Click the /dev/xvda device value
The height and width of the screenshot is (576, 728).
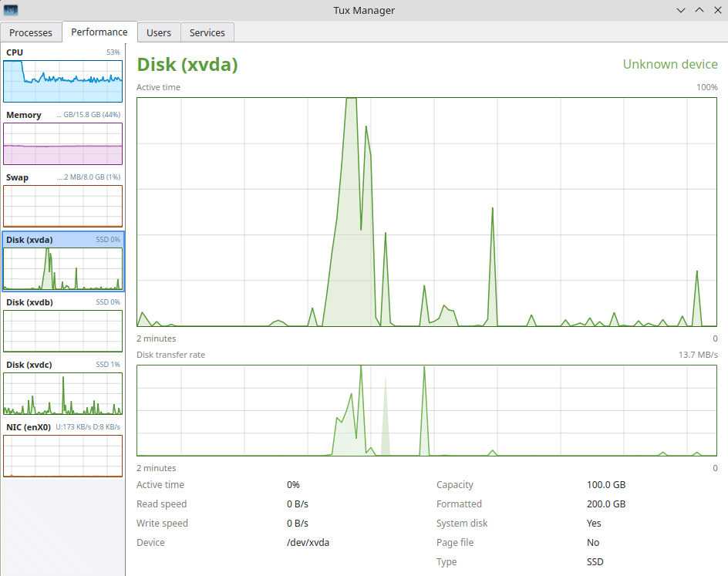[308, 542]
